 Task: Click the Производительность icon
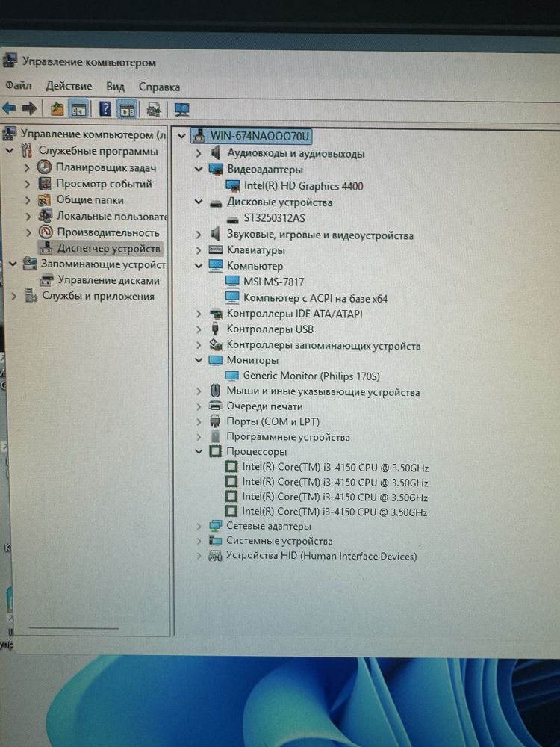(x=46, y=232)
